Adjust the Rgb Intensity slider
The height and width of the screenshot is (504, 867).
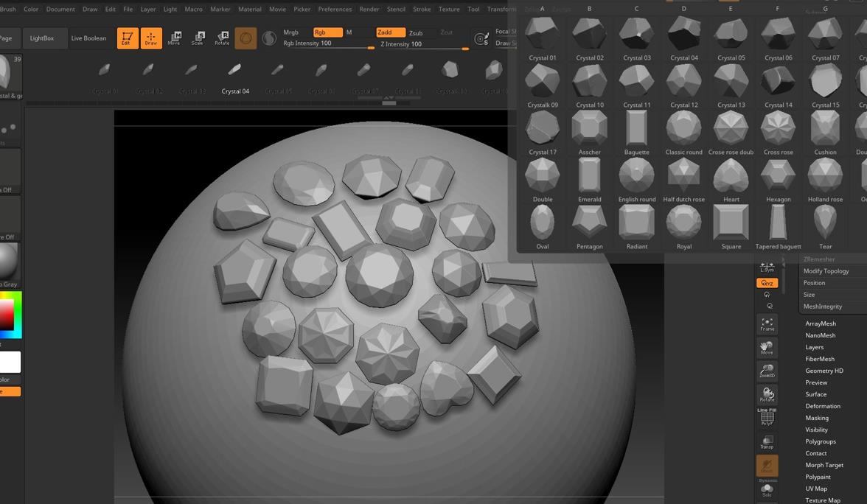point(329,43)
